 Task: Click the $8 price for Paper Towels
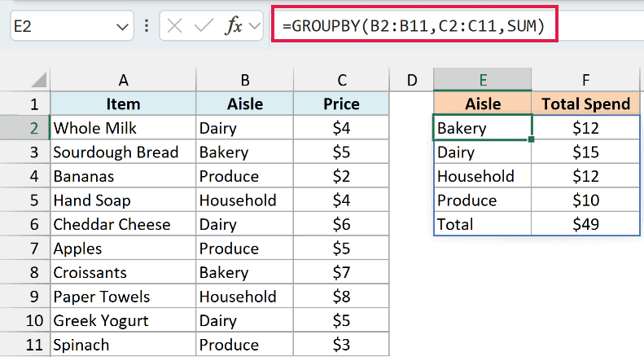click(x=341, y=297)
